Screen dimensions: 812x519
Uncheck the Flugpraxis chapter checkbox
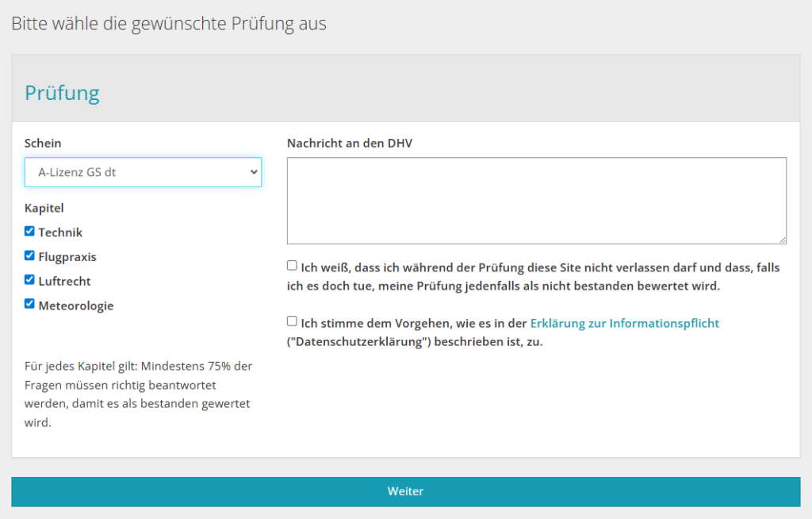tap(29, 256)
